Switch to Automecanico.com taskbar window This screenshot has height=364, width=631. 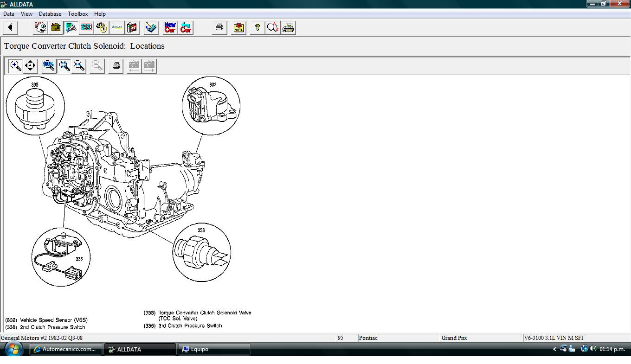[x=66, y=349]
